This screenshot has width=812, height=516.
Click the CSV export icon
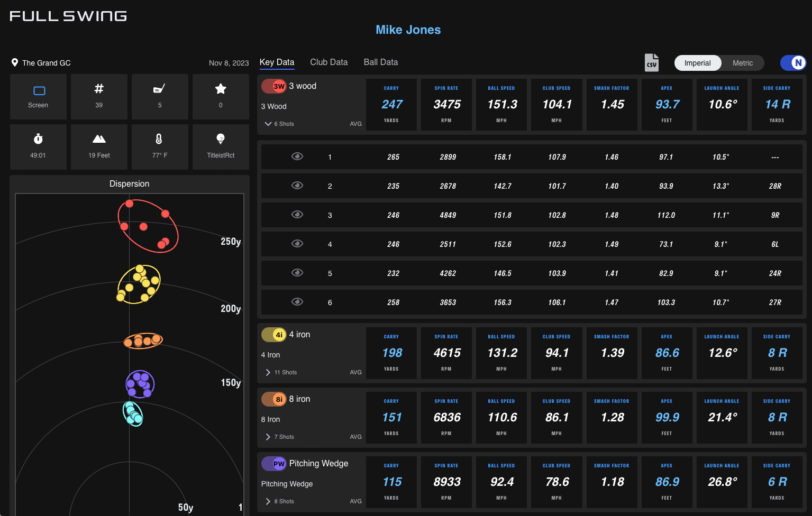(x=651, y=62)
